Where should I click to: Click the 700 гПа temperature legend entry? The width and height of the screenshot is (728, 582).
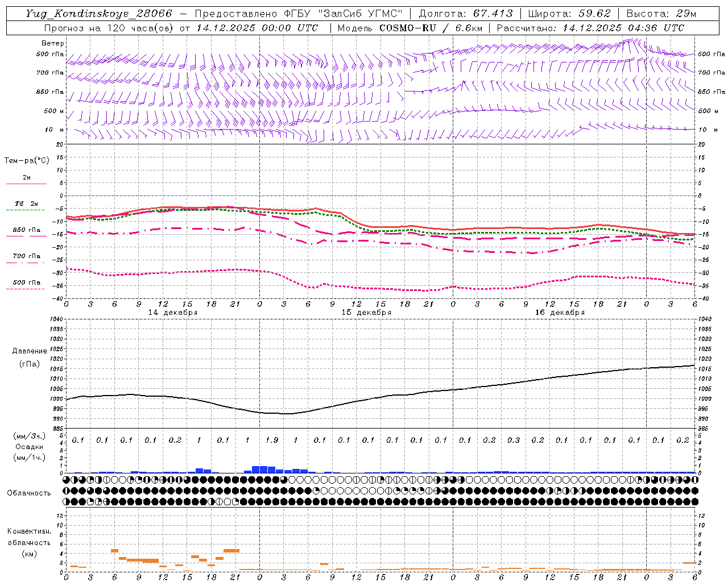click(x=27, y=256)
